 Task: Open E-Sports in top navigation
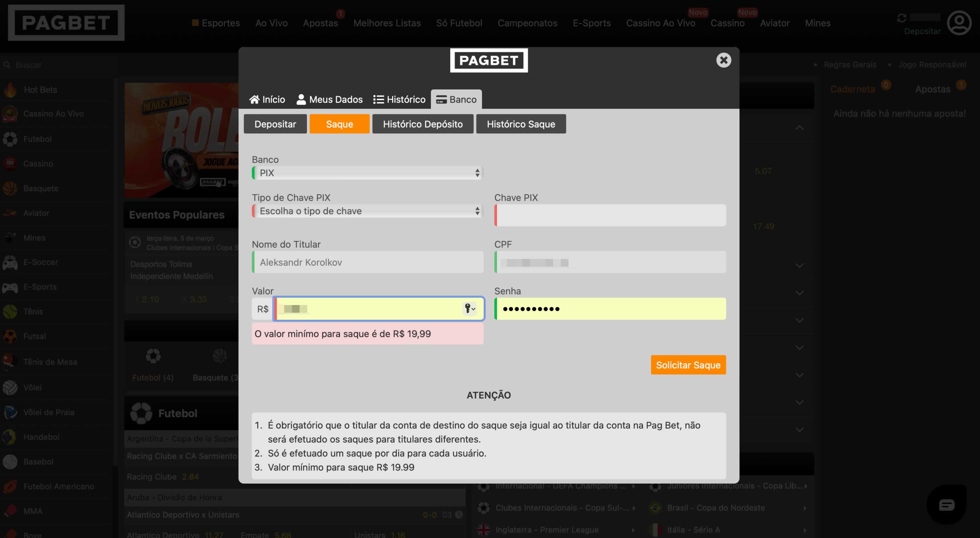pyautogui.click(x=592, y=23)
